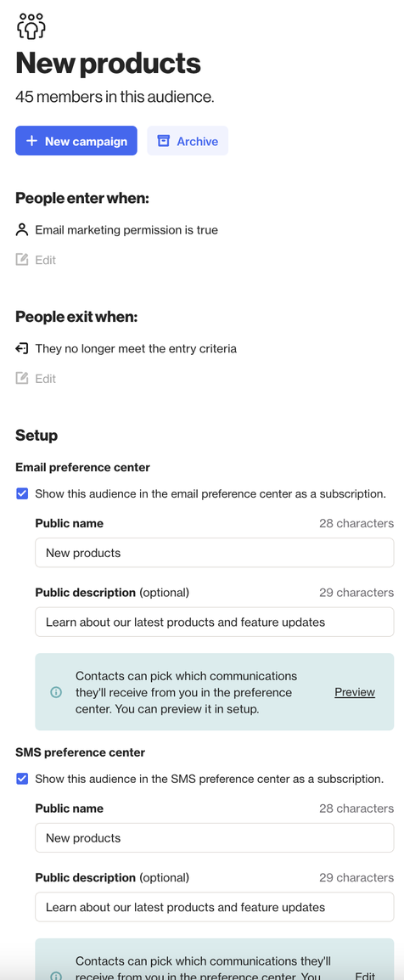404x980 pixels.
Task: Create a New campaign
Action: tap(76, 141)
